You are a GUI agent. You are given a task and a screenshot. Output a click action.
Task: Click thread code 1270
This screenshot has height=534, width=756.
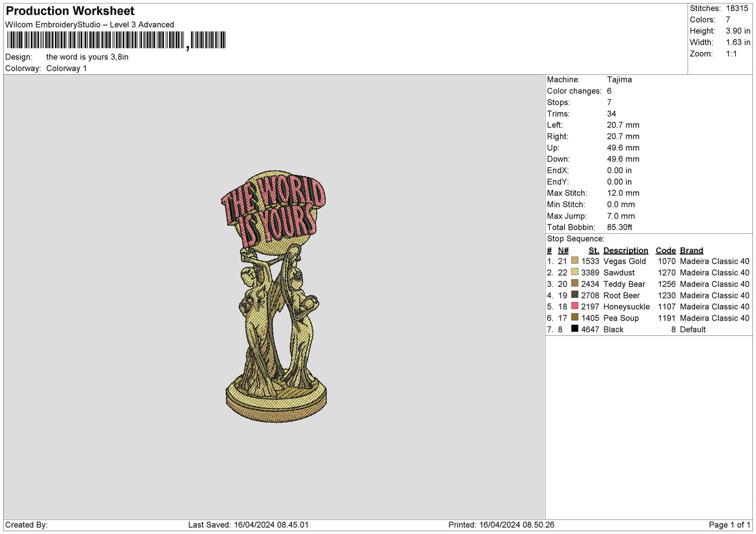(x=667, y=273)
